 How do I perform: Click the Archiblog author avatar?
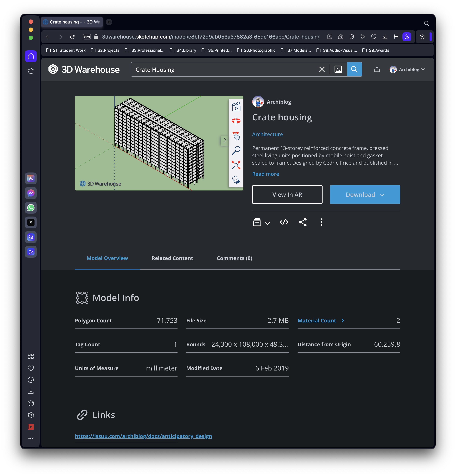tap(258, 102)
